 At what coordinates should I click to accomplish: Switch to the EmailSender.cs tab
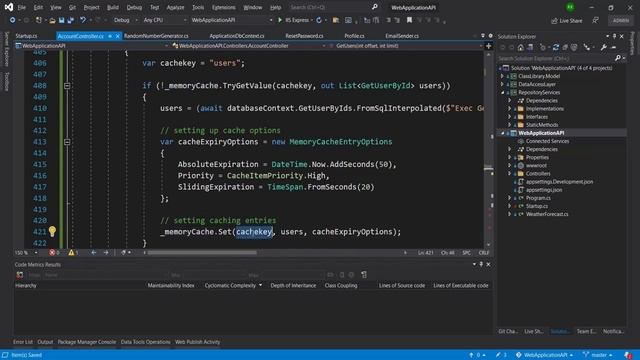pos(402,36)
